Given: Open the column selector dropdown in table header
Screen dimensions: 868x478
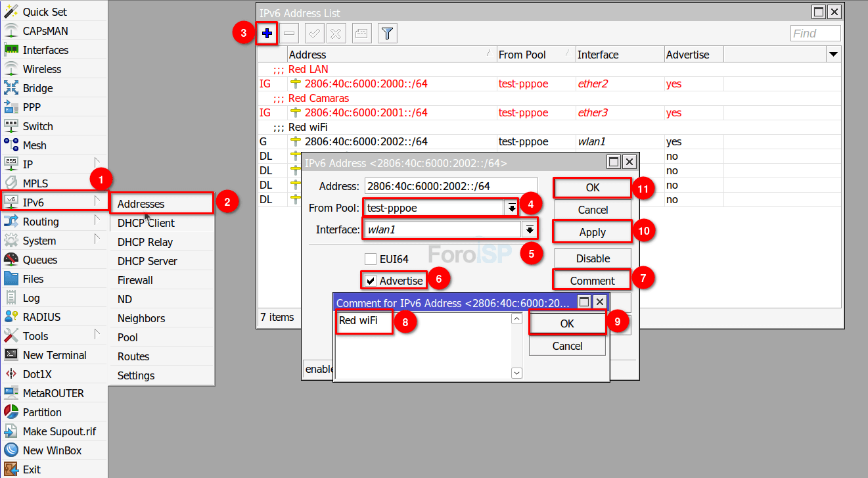Looking at the screenshot, I should [833, 55].
